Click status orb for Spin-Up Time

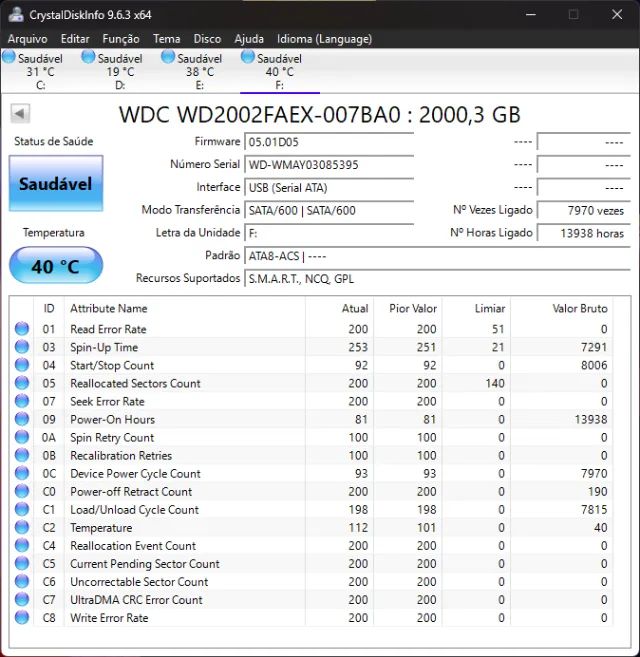point(22,347)
